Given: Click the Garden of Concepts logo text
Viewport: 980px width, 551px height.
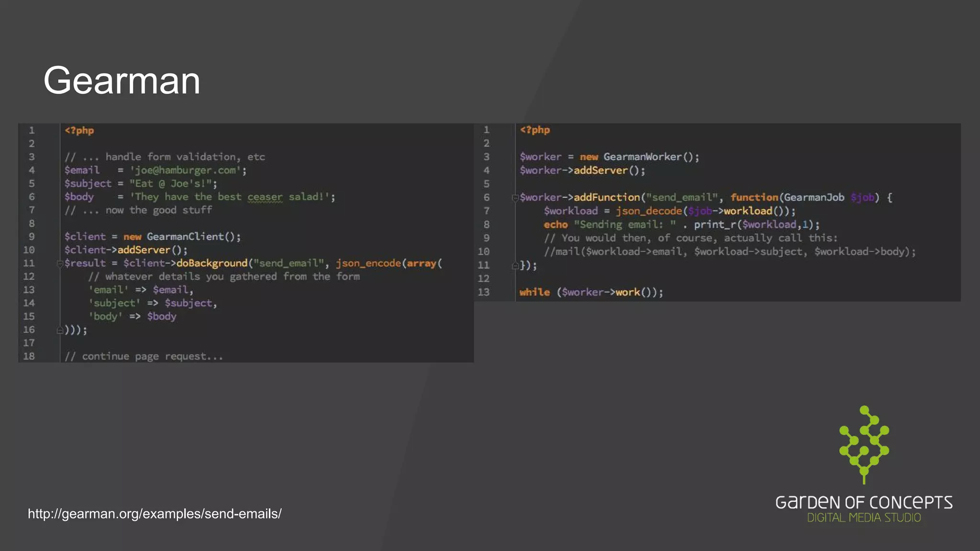Looking at the screenshot, I should point(864,503).
